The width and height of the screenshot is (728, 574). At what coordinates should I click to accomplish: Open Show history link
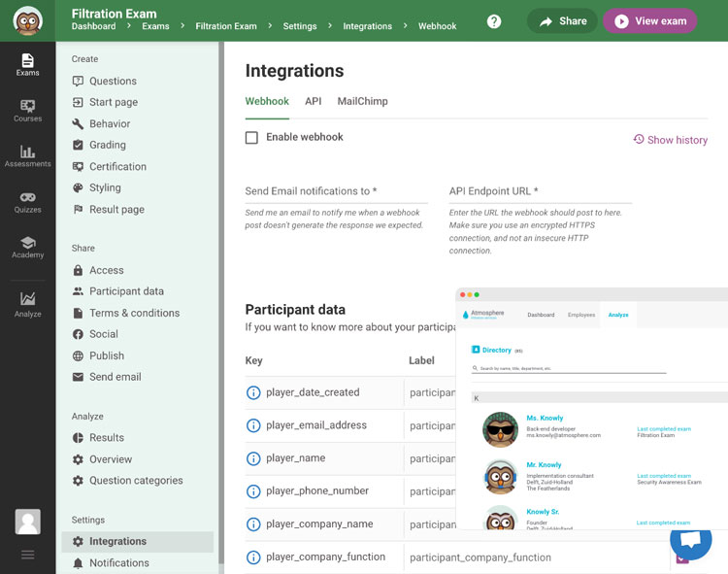(x=670, y=140)
